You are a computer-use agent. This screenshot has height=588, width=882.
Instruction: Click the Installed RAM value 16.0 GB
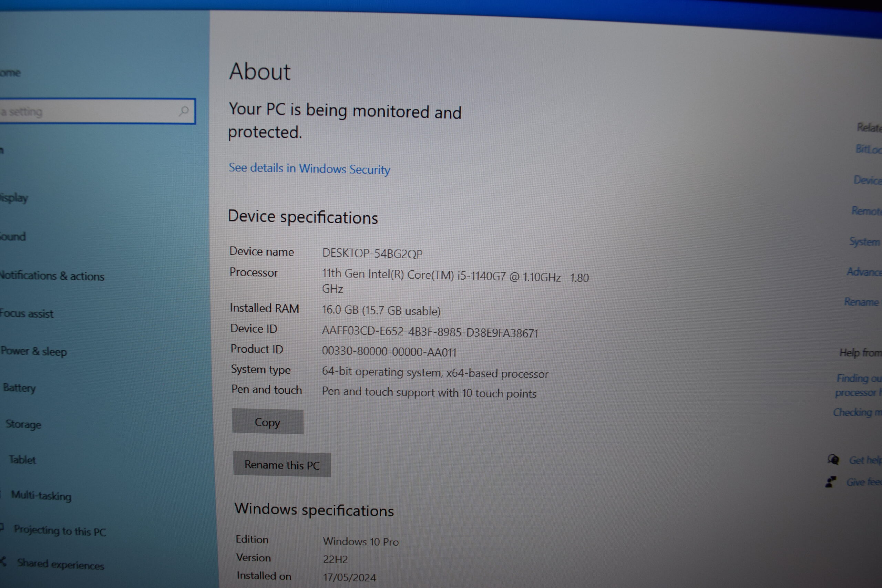coord(381,310)
